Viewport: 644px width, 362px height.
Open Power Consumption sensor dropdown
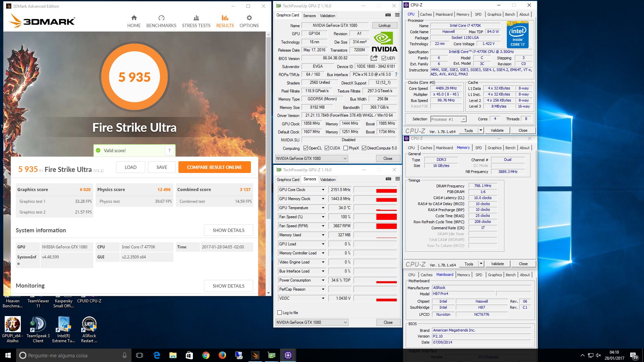point(323,280)
